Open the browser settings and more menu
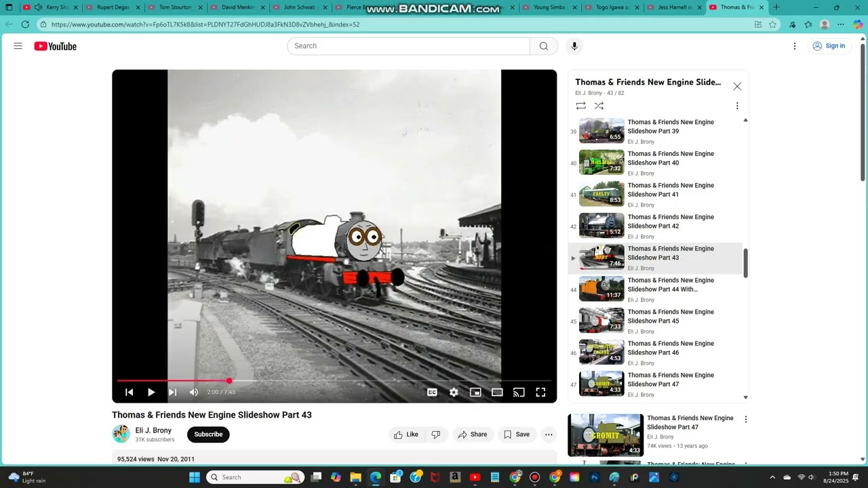 coord(841,24)
